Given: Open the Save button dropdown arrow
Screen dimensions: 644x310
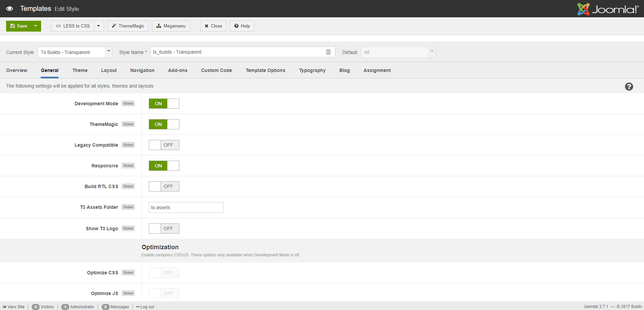Looking at the screenshot, I should pos(35,26).
